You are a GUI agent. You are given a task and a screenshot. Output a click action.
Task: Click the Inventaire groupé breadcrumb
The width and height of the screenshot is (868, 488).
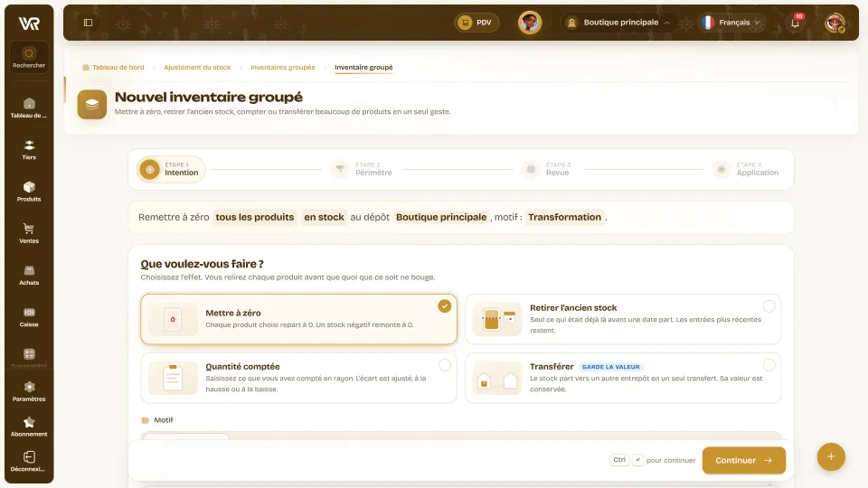(x=363, y=68)
